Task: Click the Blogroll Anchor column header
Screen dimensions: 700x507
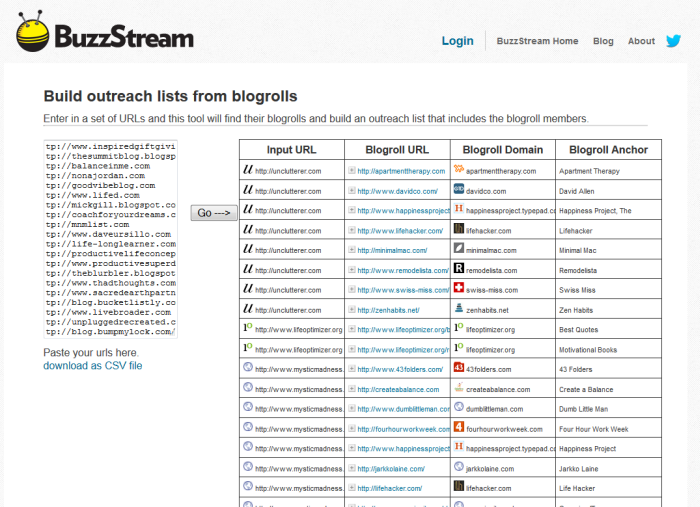Action: (608, 150)
